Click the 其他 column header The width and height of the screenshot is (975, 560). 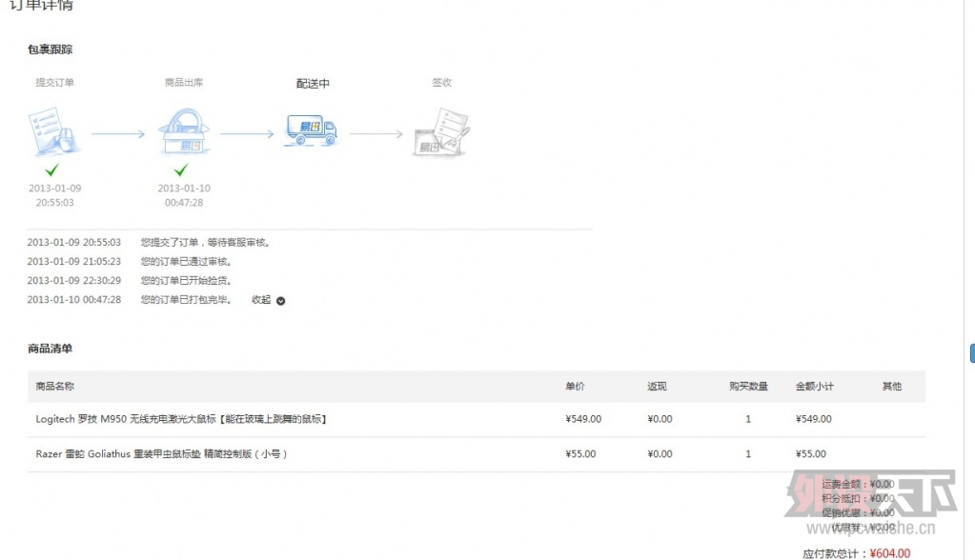892,386
